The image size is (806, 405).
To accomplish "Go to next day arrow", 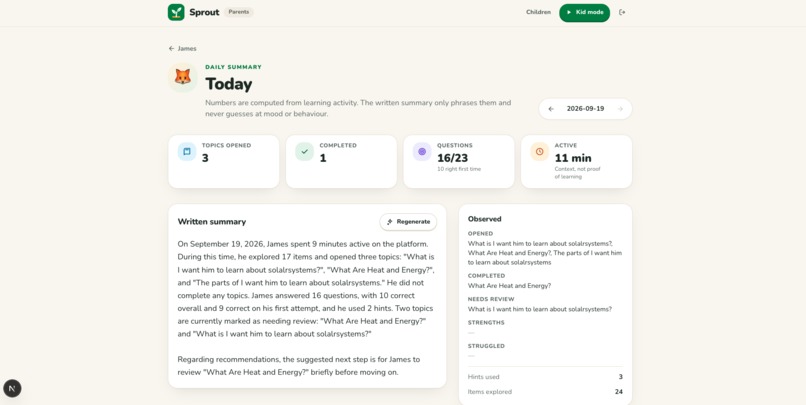I will click(x=620, y=109).
